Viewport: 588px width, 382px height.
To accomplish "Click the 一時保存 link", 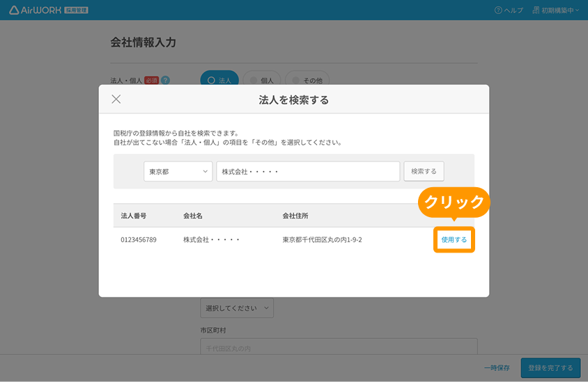I will [x=497, y=368].
